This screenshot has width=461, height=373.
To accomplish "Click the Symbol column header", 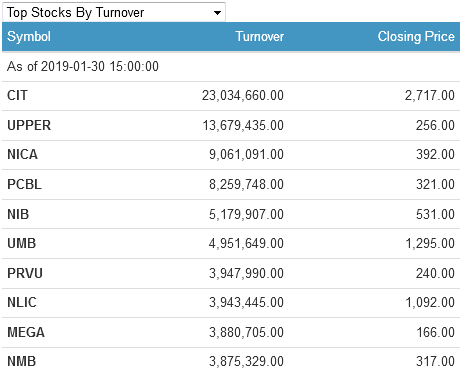I will pos(29,37).
